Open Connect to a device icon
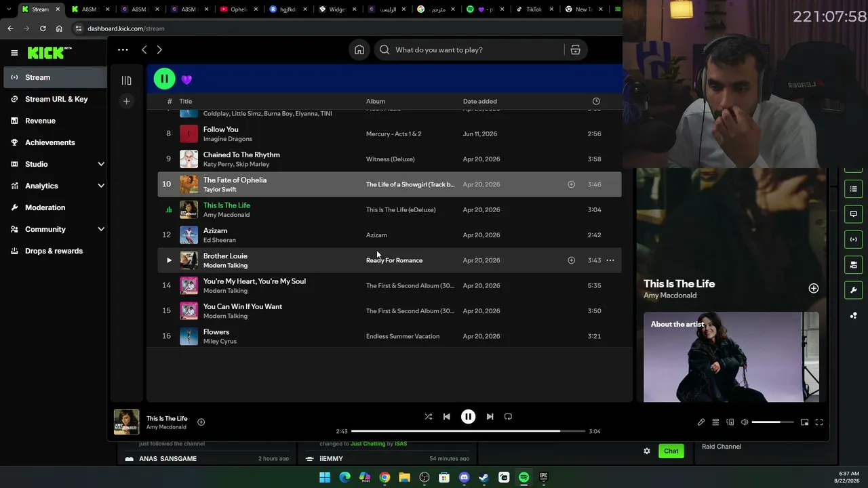The image size is (868, 488). coord(730,422)
